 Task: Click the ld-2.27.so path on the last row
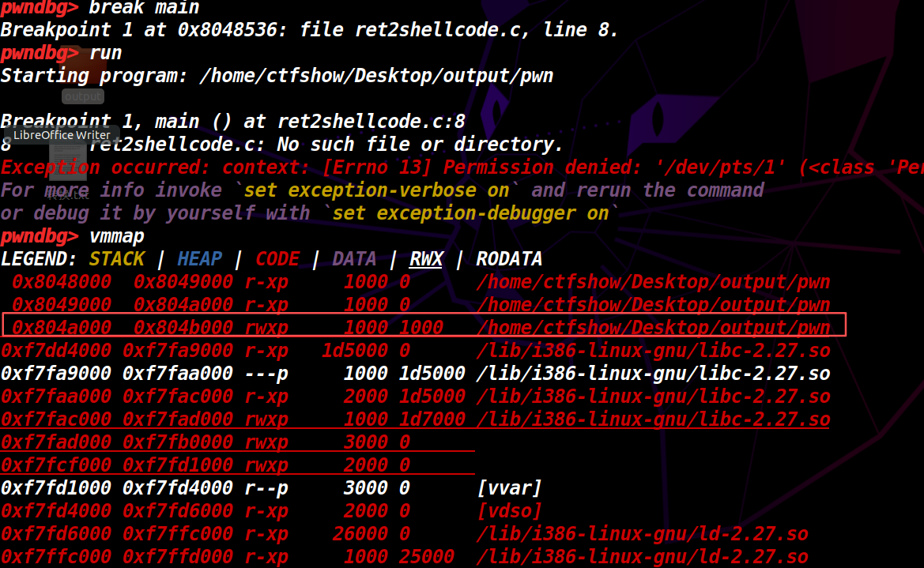[x=642, y=558]
